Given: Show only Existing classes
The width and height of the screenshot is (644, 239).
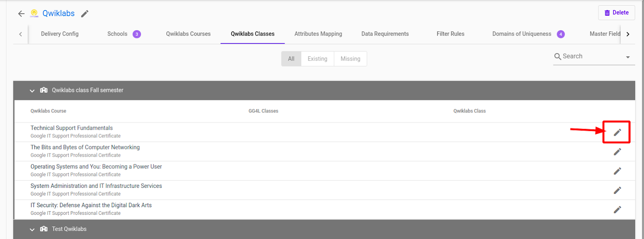Looking at the screenshot, I should (317, 59).
